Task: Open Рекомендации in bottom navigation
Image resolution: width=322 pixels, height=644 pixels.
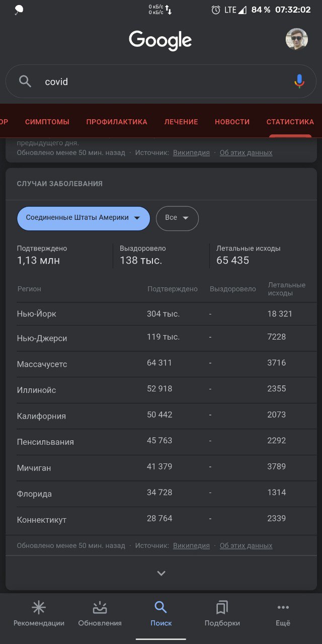Action: (x=39, y=614)
